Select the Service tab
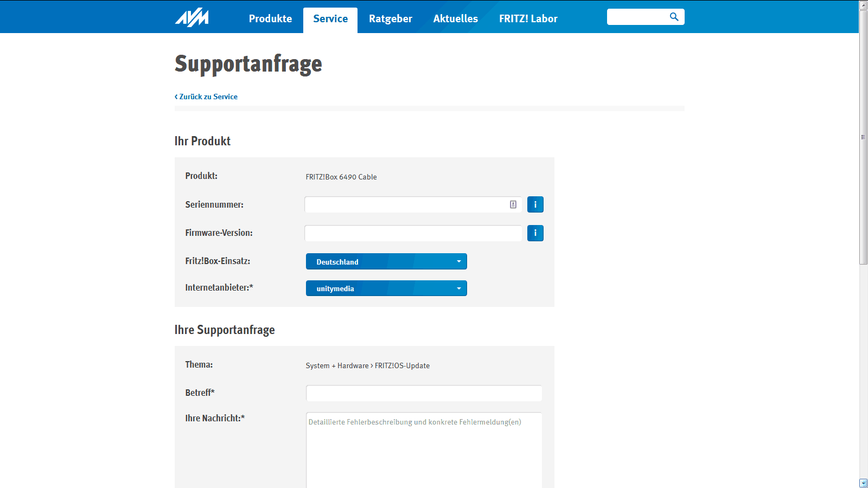 (x=330, y=20)
